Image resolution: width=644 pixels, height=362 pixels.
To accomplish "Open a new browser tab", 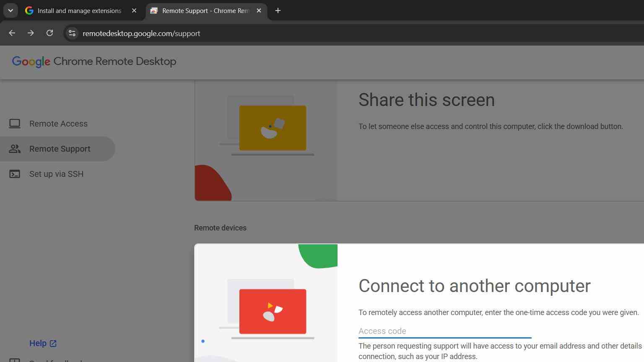I will pyautogui.click(x=278, y=11).
